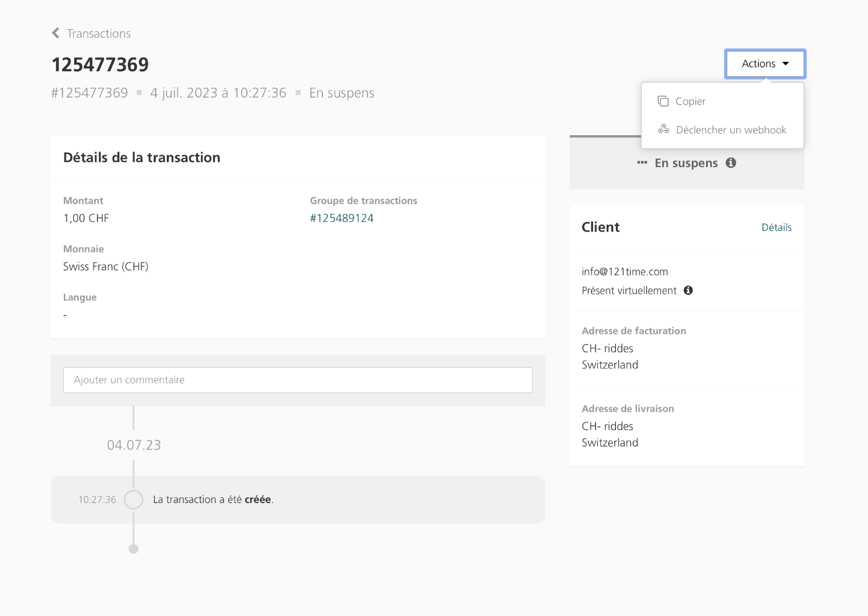
Task: Click the copy icon in Actions menu
Action: tap(663, 101)
